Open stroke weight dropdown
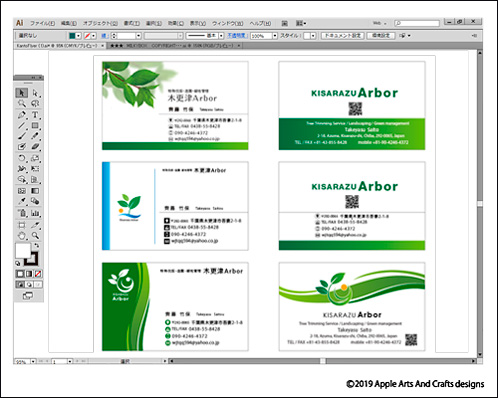 click(x=138, y=36)
